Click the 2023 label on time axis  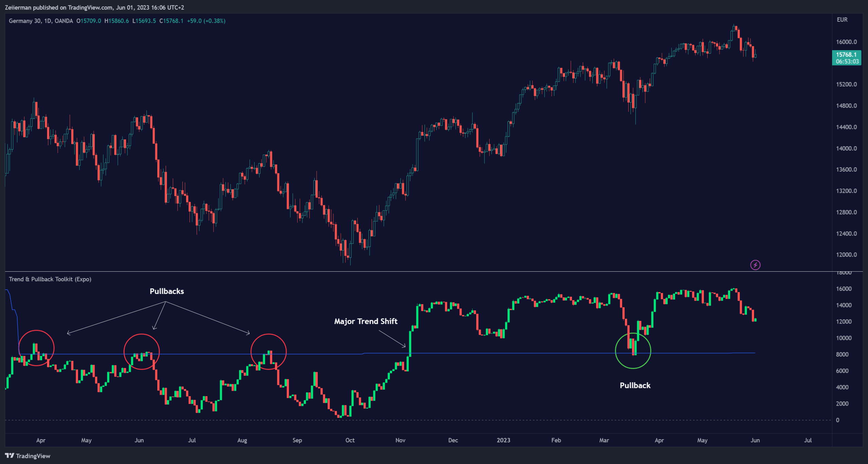[x=504, y=440]
